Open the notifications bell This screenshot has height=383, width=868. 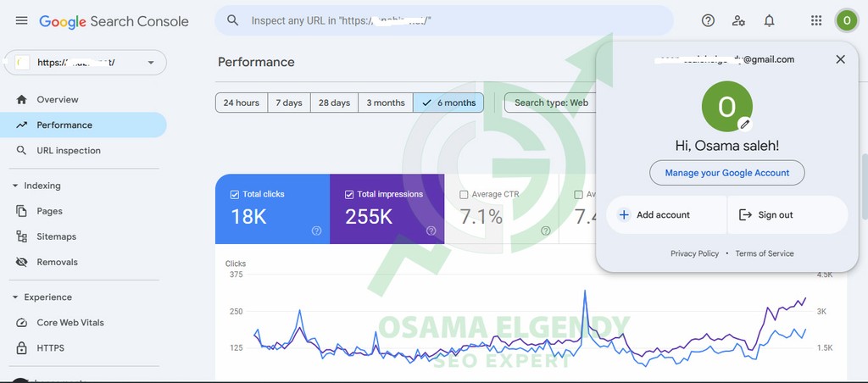tap(769, 20)
